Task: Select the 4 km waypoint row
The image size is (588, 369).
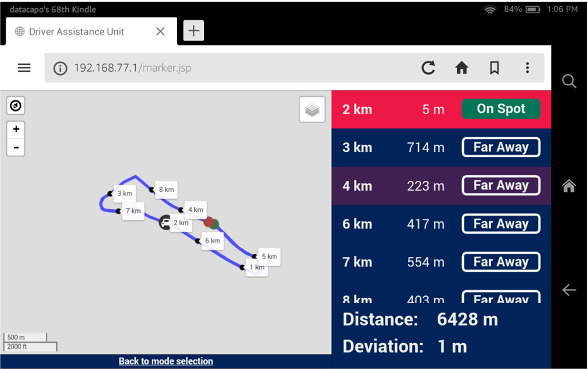Action: (x=395, y=186)
